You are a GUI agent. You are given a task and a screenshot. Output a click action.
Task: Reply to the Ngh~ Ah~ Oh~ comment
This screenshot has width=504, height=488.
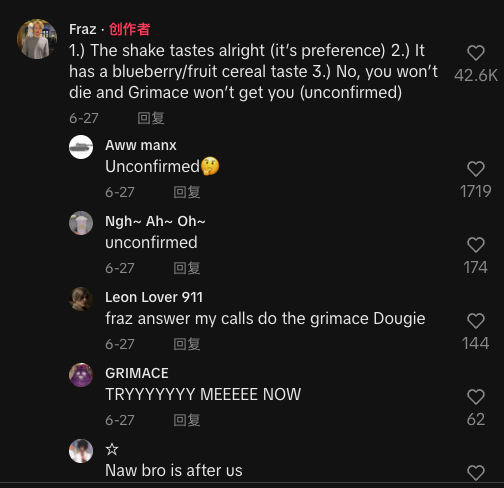(187, 268)
